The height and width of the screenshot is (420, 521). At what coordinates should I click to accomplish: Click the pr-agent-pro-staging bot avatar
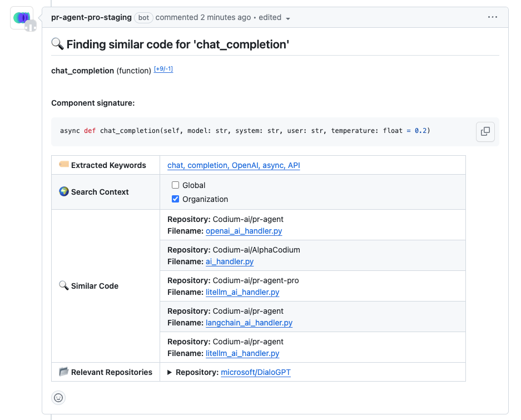tap(22, 18)
